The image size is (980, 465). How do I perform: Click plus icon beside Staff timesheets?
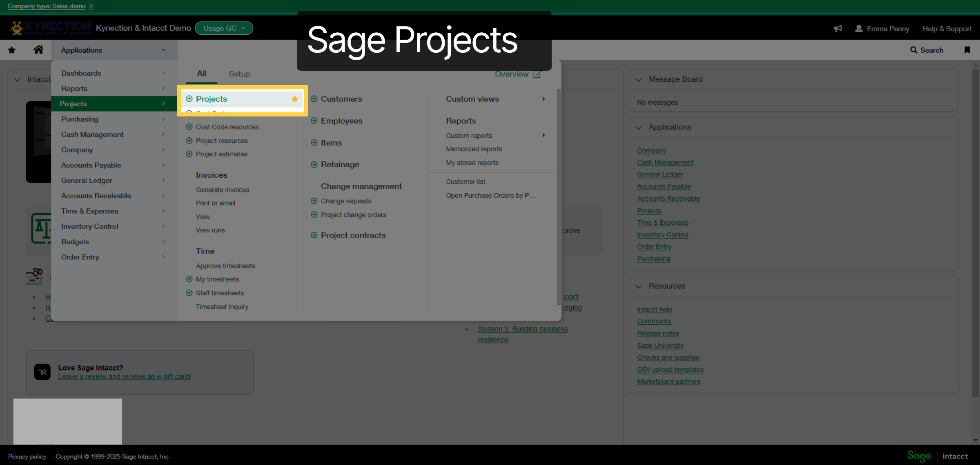tap(189, 293)
